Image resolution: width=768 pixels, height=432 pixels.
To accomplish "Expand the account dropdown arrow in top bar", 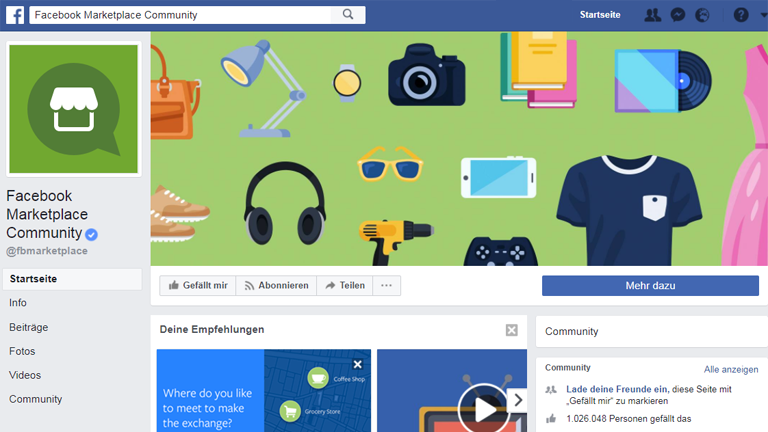I will coord(764,15).
